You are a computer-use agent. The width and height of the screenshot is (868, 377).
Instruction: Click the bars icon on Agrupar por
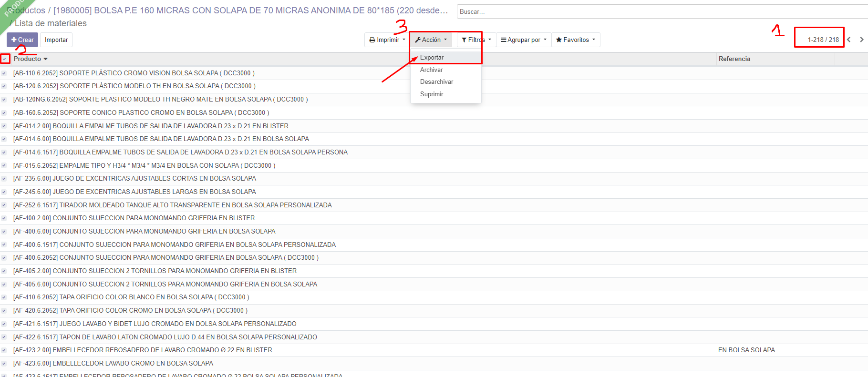(503, 40)
